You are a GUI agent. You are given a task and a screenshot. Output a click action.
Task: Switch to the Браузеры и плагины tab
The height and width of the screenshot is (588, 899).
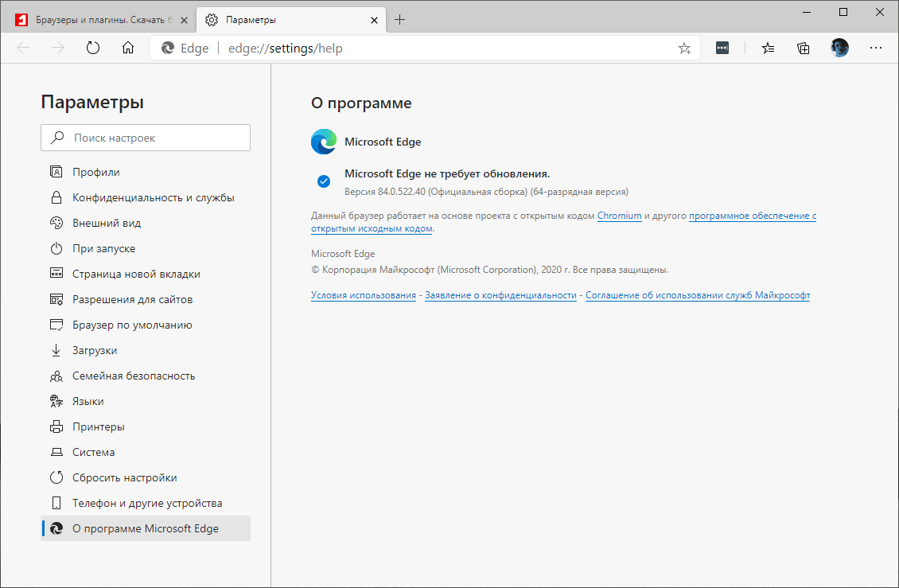click(x=95, y=20)
